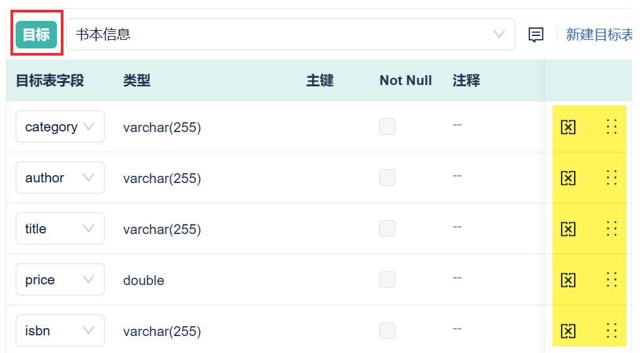Remove the author field using its delete icon
The image size is (644, 353).
(x=568, y=178)
